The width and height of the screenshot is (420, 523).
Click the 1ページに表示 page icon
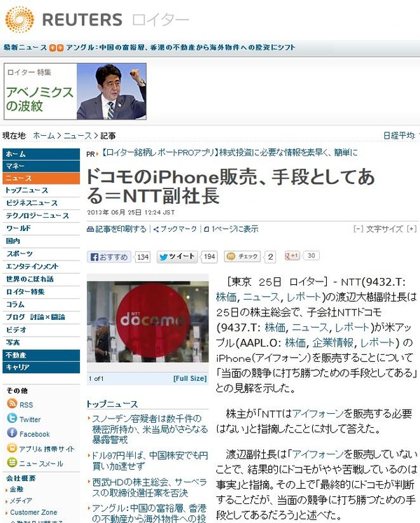pos(206,229)
